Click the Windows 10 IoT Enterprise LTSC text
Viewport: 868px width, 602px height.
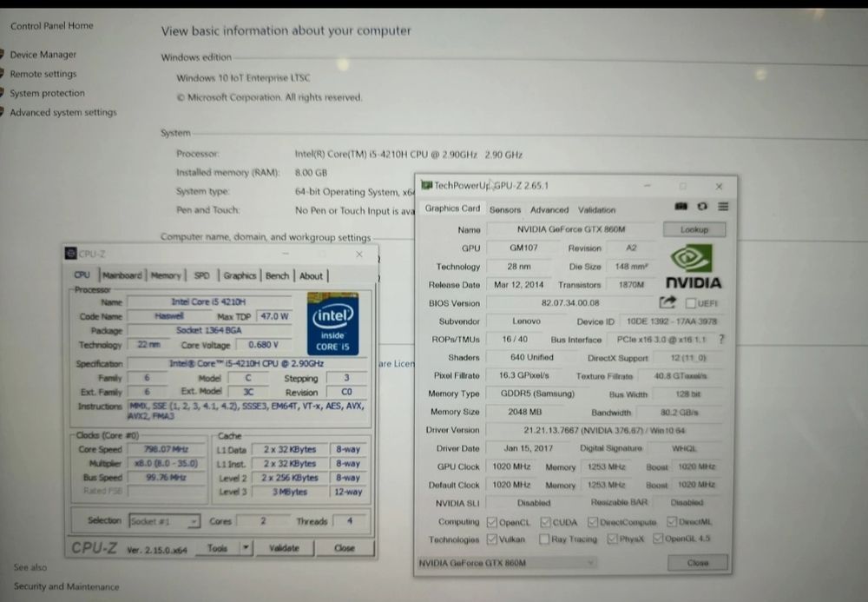tap(243, 77)
